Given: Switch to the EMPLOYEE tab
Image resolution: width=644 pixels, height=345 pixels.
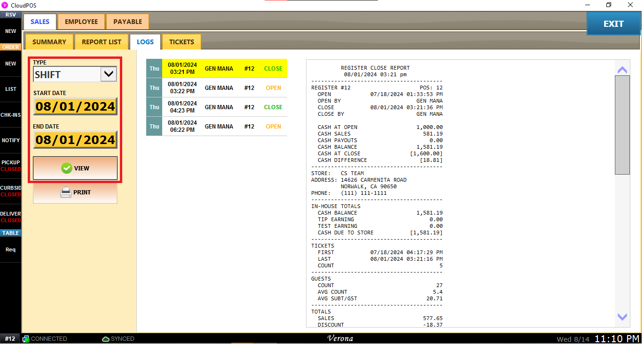Looking at the screenshot, I should [81, 22].
